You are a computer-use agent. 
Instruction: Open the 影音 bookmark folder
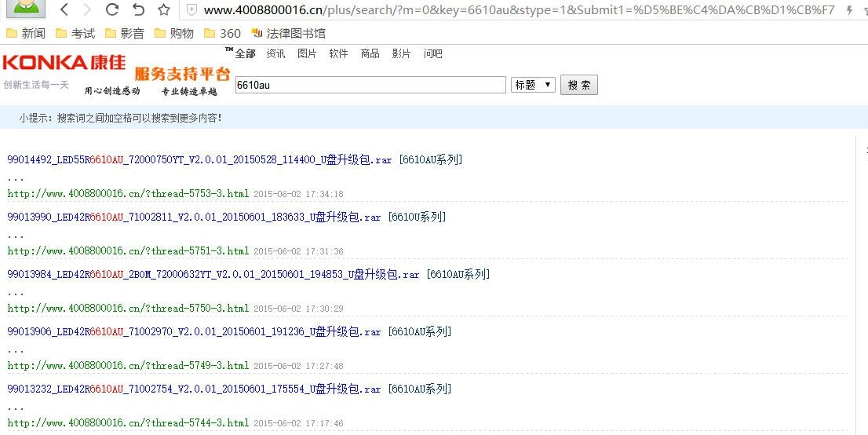pyautogui.click(x=125, y=33)
